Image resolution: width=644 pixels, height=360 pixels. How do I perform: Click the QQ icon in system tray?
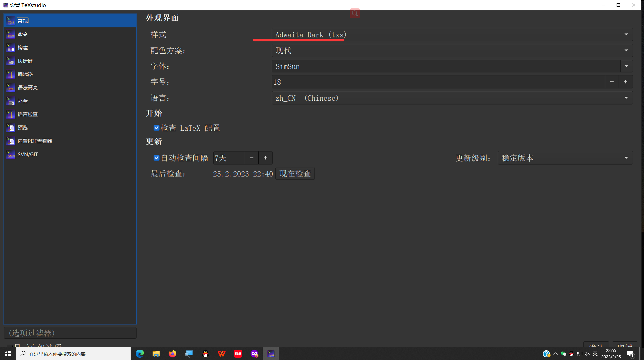pos(572,354)
